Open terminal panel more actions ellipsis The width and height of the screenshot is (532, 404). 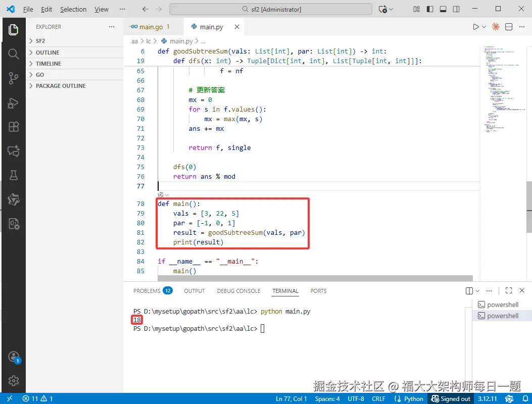point(489,291)
